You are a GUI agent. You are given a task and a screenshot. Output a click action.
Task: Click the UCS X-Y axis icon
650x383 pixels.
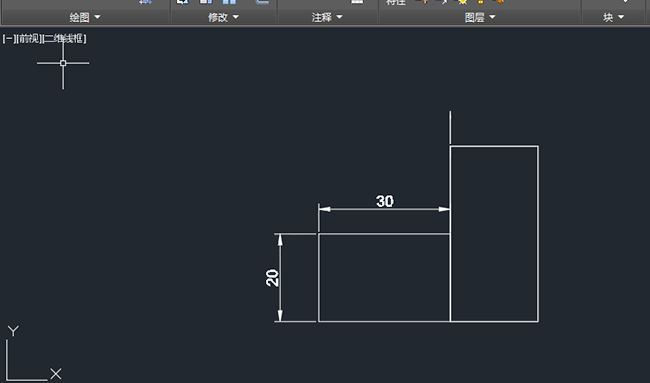(33, 354)
